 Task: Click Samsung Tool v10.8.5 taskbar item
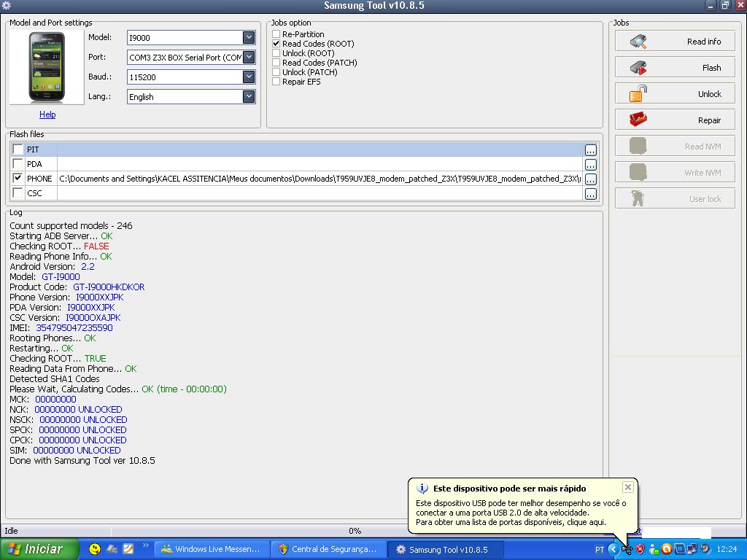point(444,549)
